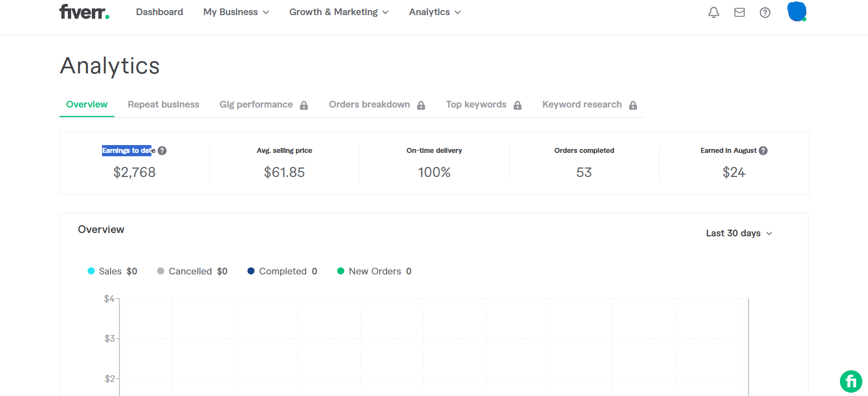
Task: Click the green New Orders legend dot
Action: [340, 271]
